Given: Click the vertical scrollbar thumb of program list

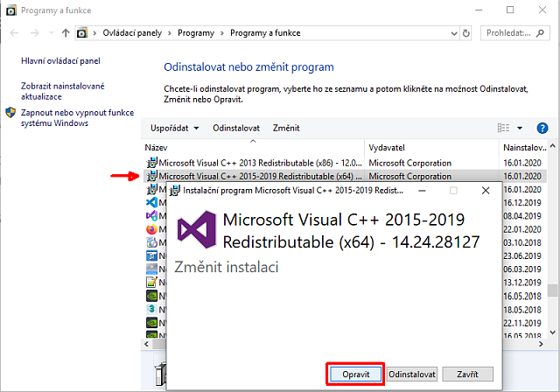Looking at the screenshot, I should click(x=553, y=290).
